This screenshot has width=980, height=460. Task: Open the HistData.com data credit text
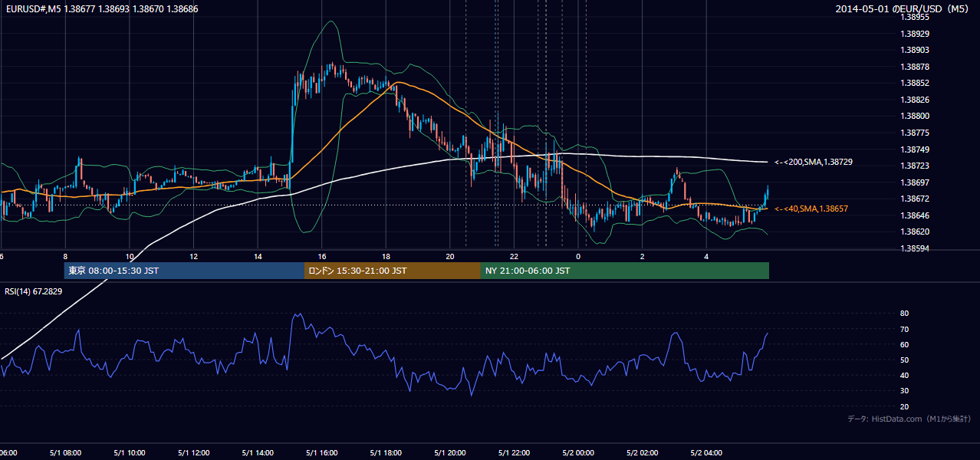pyautogui.click(x=909, y=419)
